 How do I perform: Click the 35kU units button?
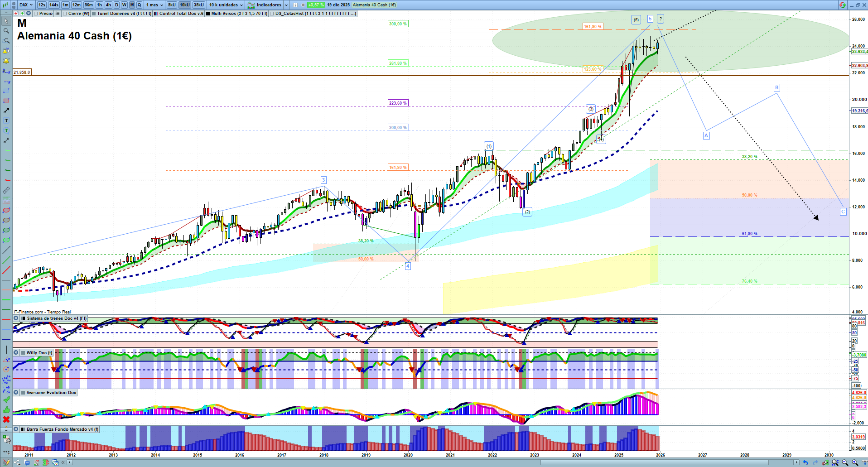coord(198,5)
